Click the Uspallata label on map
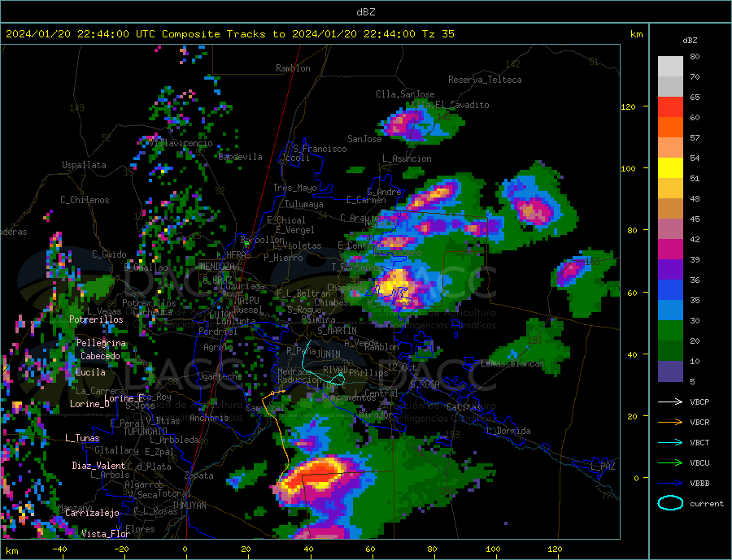This screenshot has height=560, width=732. click(84, 165)
